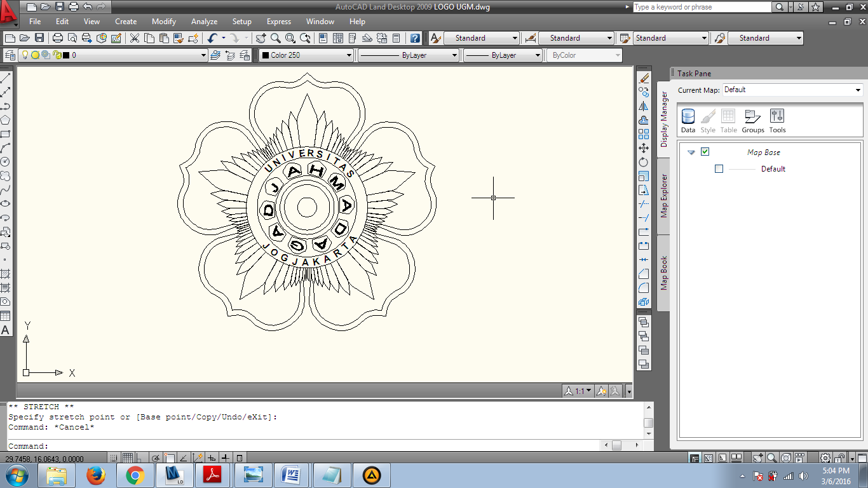Select the Spline draw tool

click(5, 189)
